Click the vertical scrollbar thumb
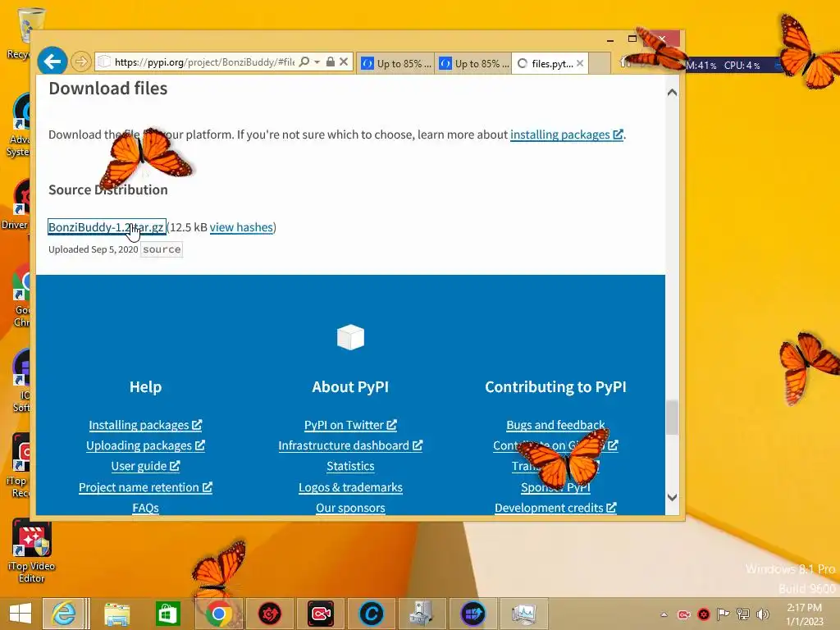 [673, 418]
